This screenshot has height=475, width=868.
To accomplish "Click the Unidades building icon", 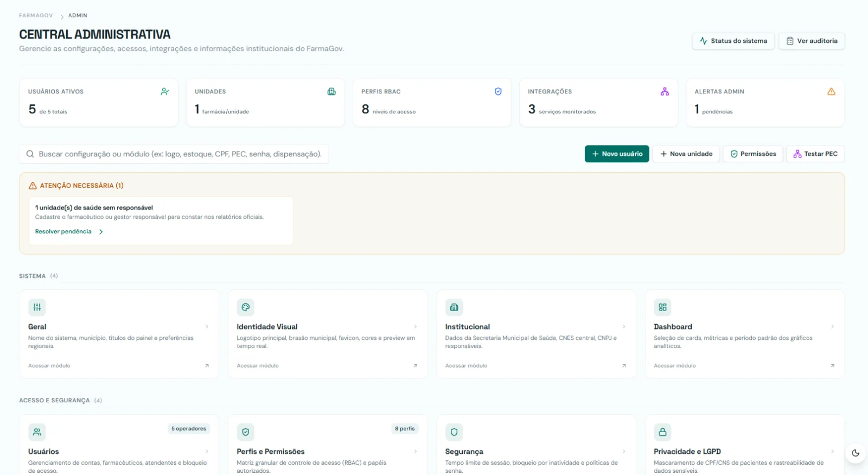I will point(331,92).
